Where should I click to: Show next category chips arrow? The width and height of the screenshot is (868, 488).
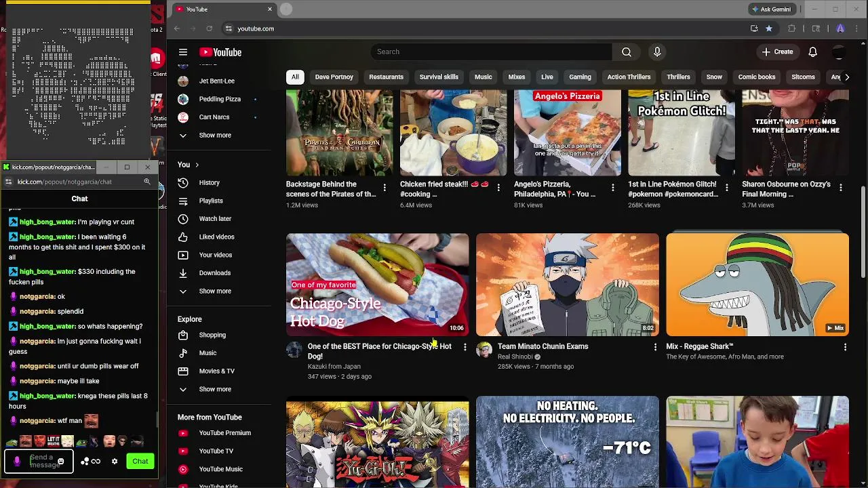846,77
